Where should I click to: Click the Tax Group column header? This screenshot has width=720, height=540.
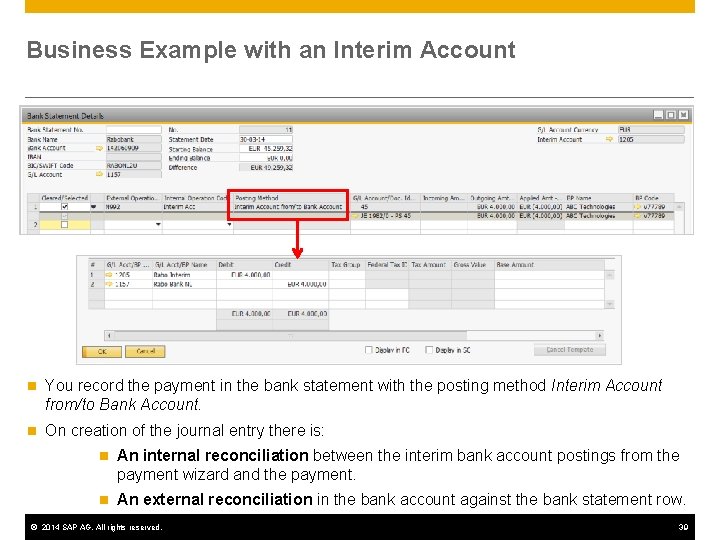click(x=347, y=265)
